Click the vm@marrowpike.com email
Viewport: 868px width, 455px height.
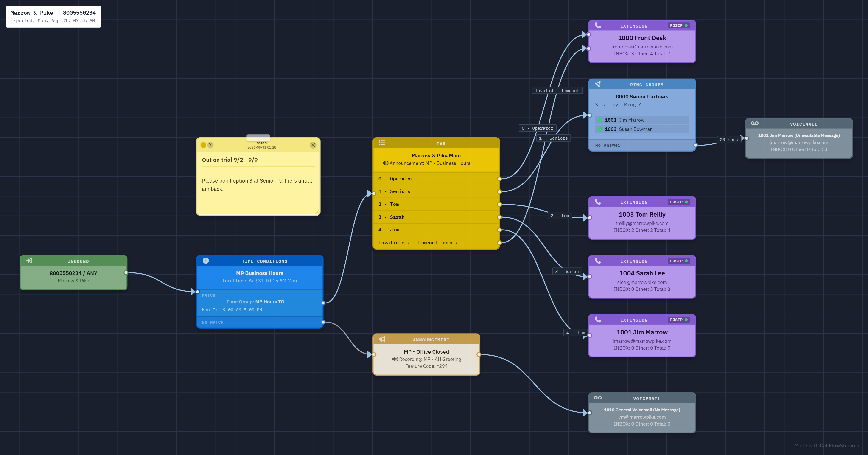point(642,417)
